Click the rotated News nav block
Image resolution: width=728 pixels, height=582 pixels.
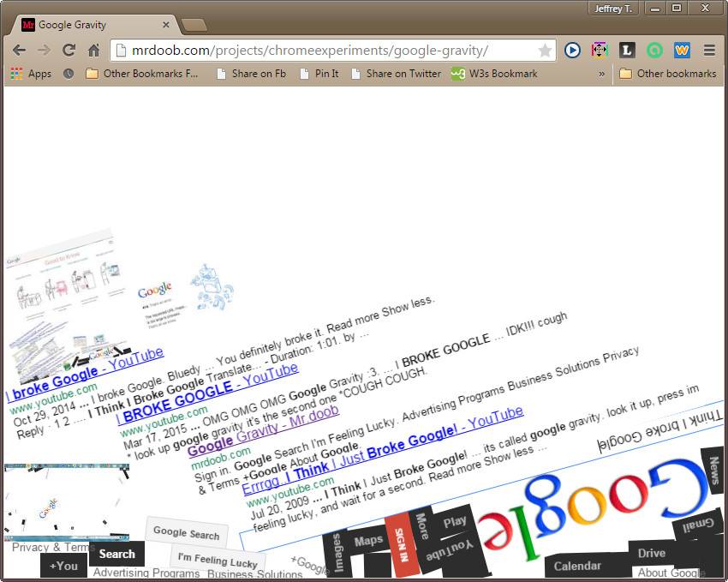pyautogui.click(x=714, y=470)
